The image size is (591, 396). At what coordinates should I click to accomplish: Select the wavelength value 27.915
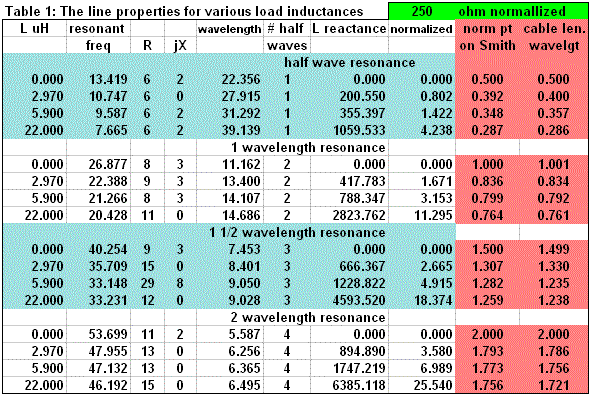[241, 96]
